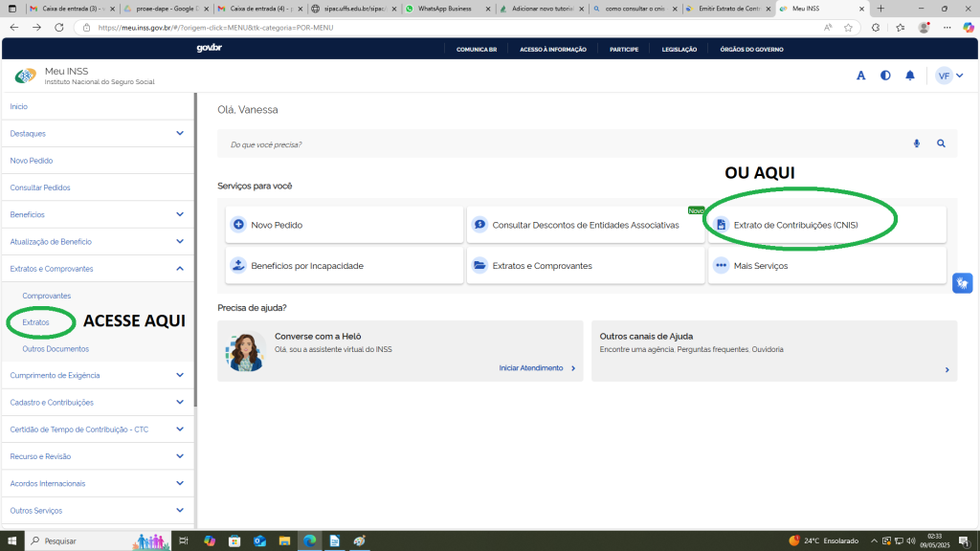Expand the Destaques sidebar section

[x=180, y=133]
